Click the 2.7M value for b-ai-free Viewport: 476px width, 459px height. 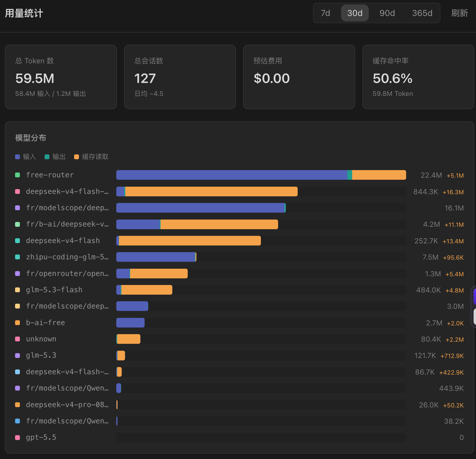tap(434, 323)
